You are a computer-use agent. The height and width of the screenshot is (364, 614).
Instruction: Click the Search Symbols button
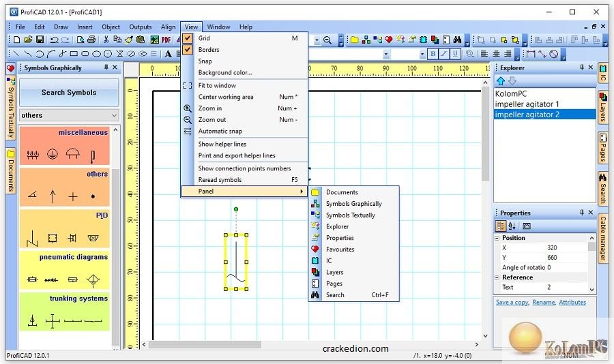69,93
